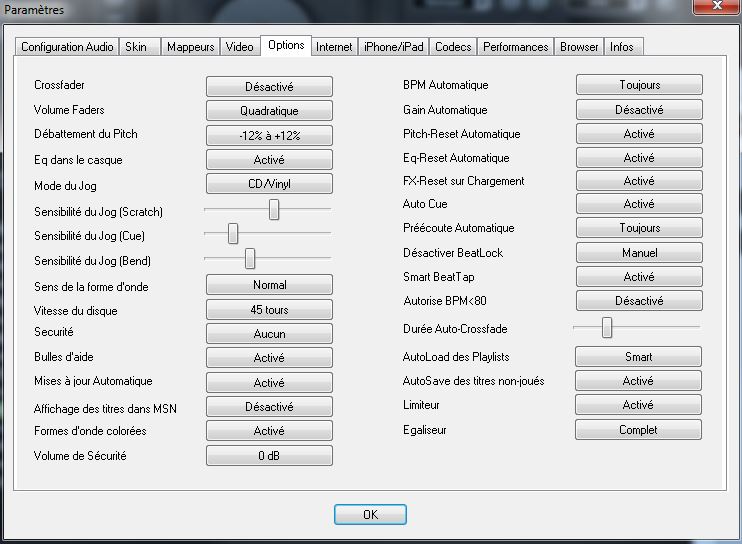Open the Skin tab
742x544 pixels.
click(x=136, y=47)
